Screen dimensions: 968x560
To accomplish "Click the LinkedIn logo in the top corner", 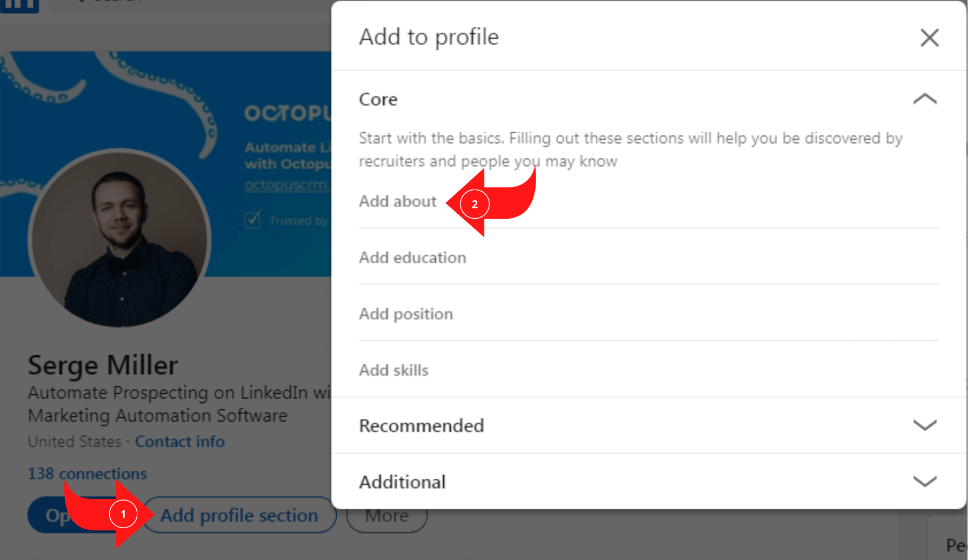I will 19,5.
